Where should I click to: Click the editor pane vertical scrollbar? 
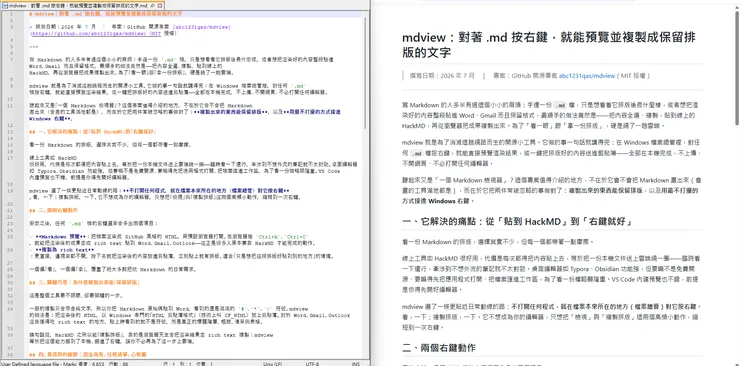tap(364, 184)
